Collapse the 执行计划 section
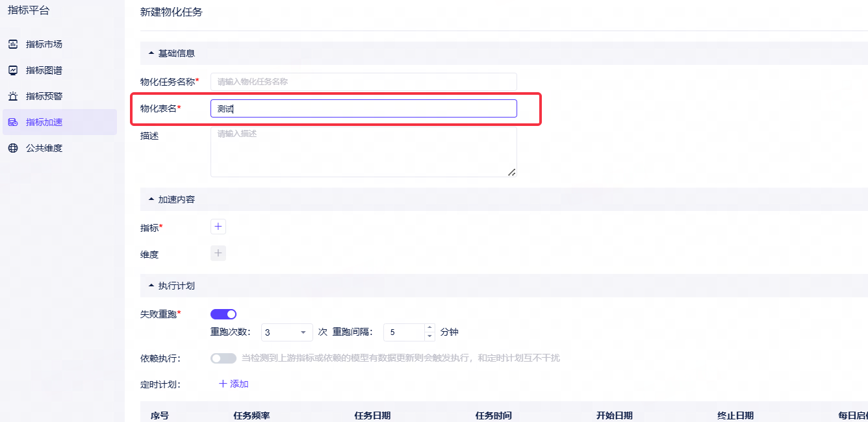Screen dimensions: 868x422 point(152,286)
